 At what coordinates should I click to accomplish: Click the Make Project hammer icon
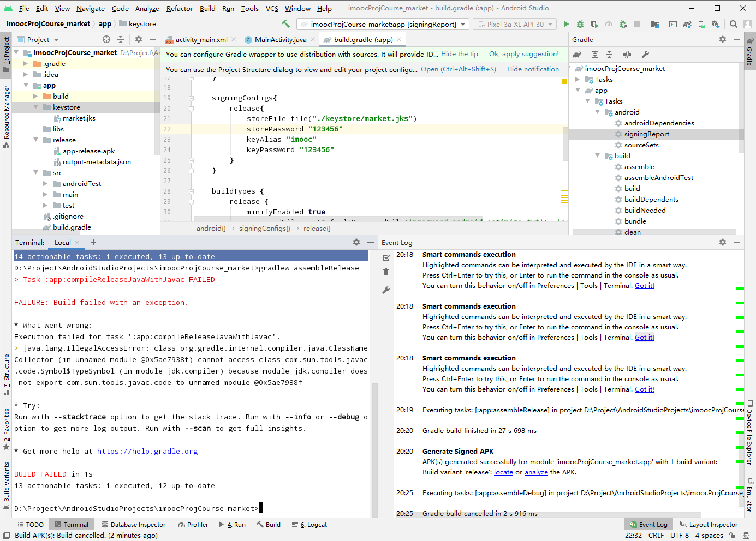(285, 24)
